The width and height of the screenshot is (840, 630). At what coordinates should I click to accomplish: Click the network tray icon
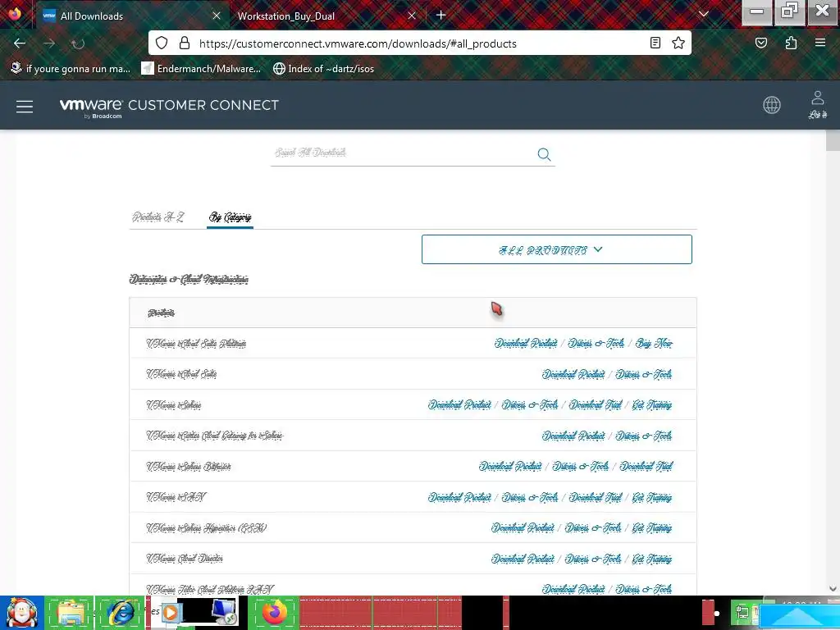click(742, 612)
